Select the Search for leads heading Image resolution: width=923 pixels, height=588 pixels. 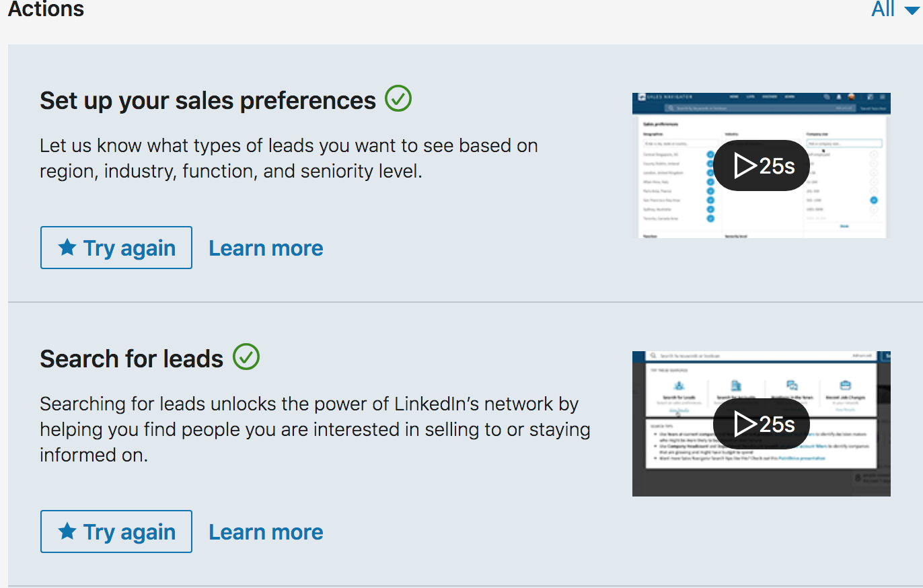132,359
